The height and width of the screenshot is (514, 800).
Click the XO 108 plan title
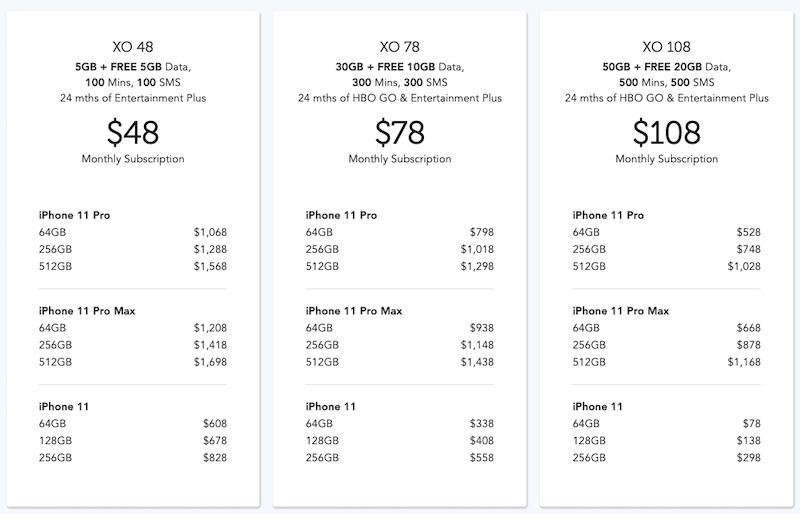coord(667,47)
